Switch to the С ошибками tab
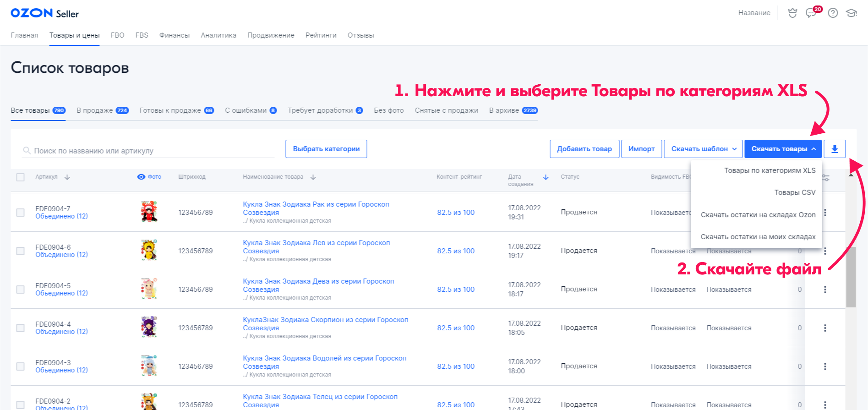The height and width of the screenshot is (410, 868). (250, 110)
